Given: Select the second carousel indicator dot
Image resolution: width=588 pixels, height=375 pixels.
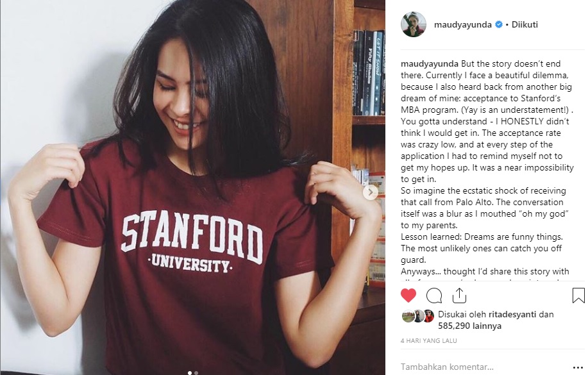Looking at the screenshot, I should tap(196, 372).
